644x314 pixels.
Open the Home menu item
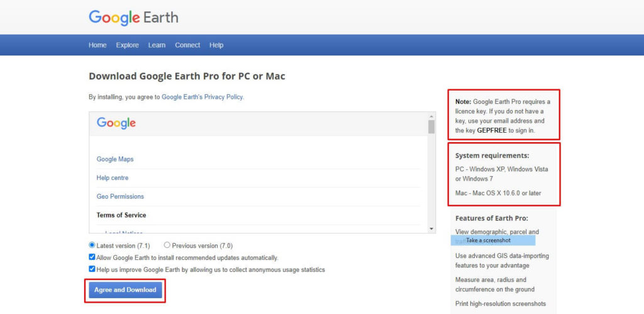97,45
